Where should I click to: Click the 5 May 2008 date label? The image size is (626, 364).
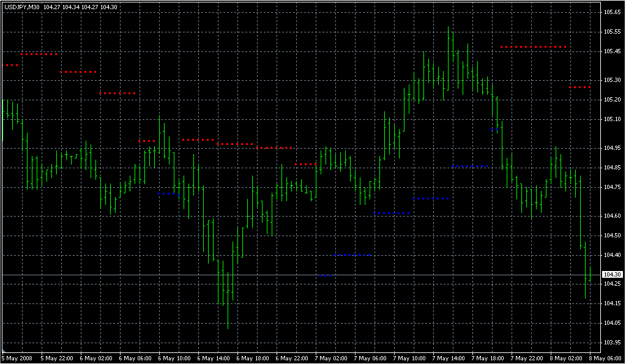(x=17, y=358)
